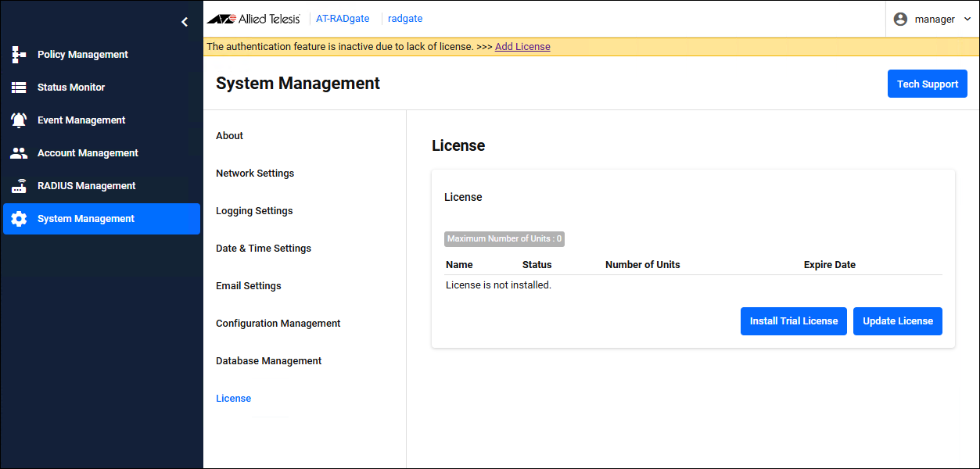Click the System Management gear icon
980x469 pixels.
pos(19,219)
